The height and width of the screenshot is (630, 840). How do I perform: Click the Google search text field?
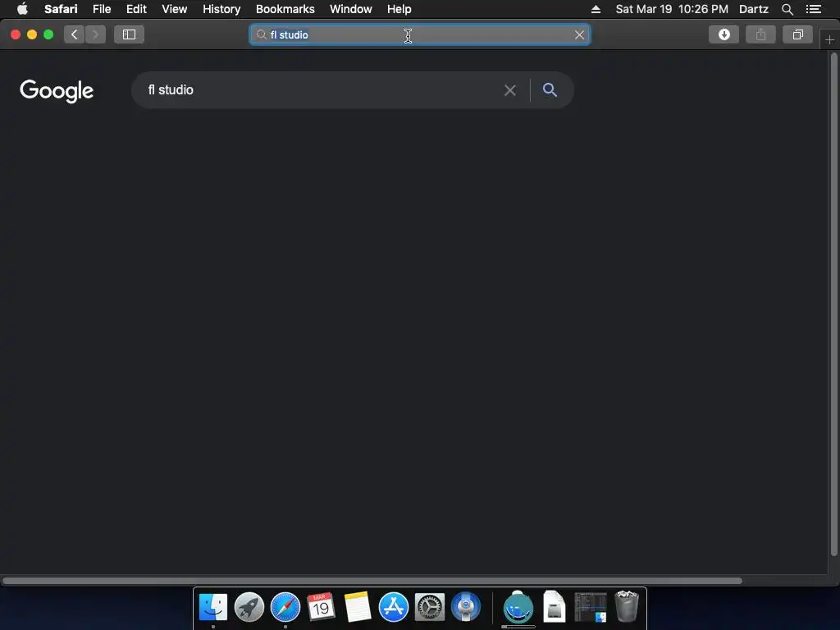322,90
